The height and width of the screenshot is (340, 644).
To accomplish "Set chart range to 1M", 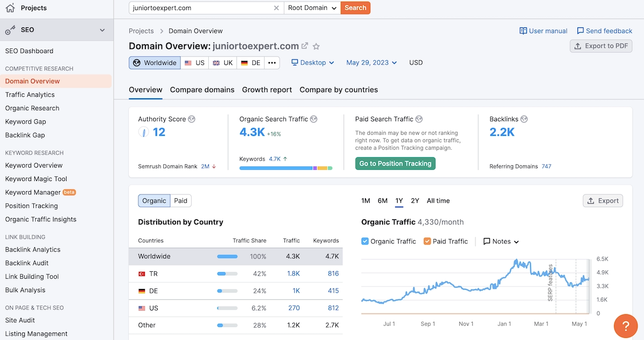I will [365, 201].
